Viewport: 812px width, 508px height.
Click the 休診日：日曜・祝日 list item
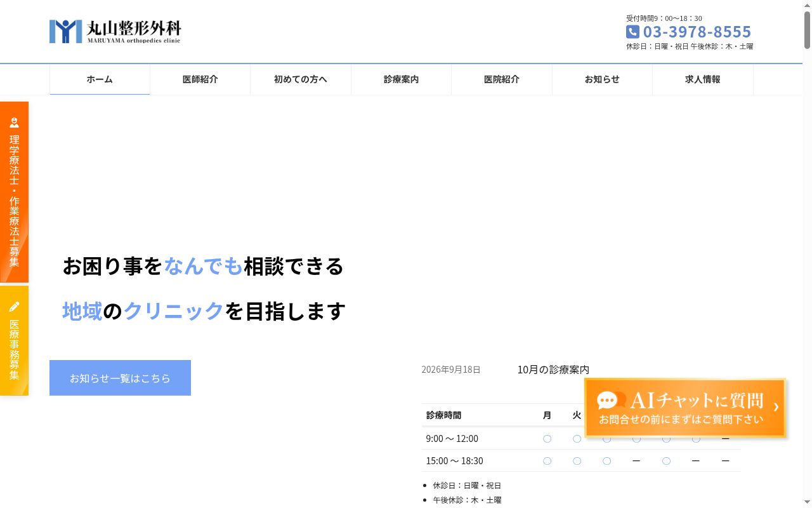tap(467, 486)
